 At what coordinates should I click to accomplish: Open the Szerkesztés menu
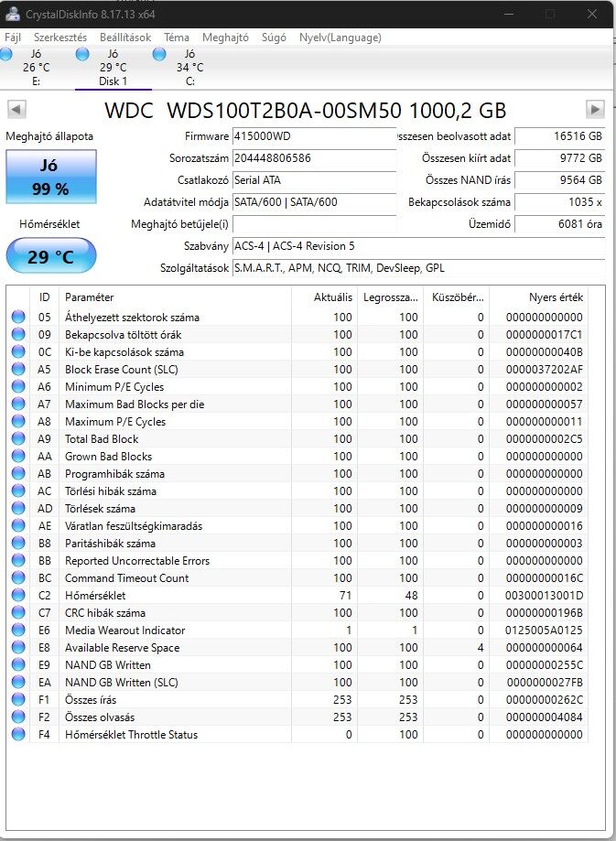tap(60, 38)
